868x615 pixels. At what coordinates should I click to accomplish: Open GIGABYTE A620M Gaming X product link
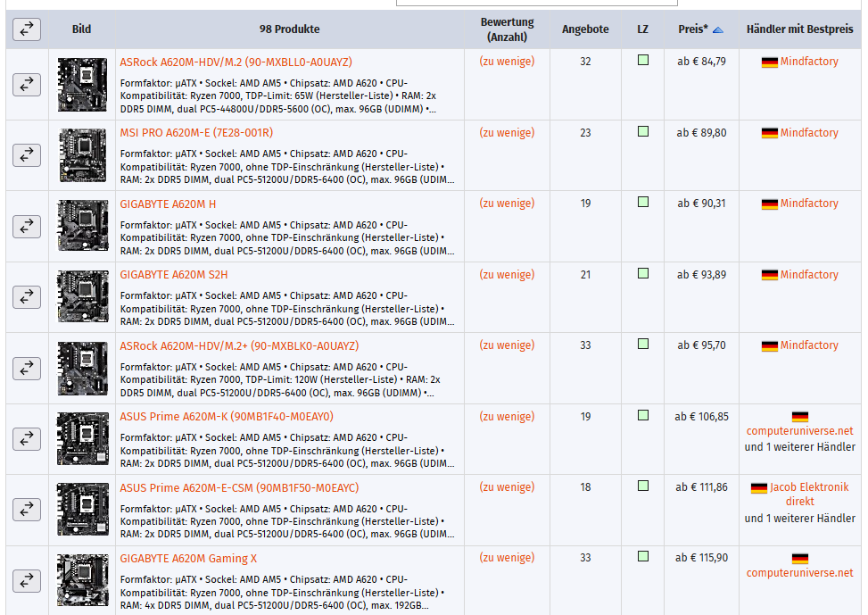tap(188, 559)
